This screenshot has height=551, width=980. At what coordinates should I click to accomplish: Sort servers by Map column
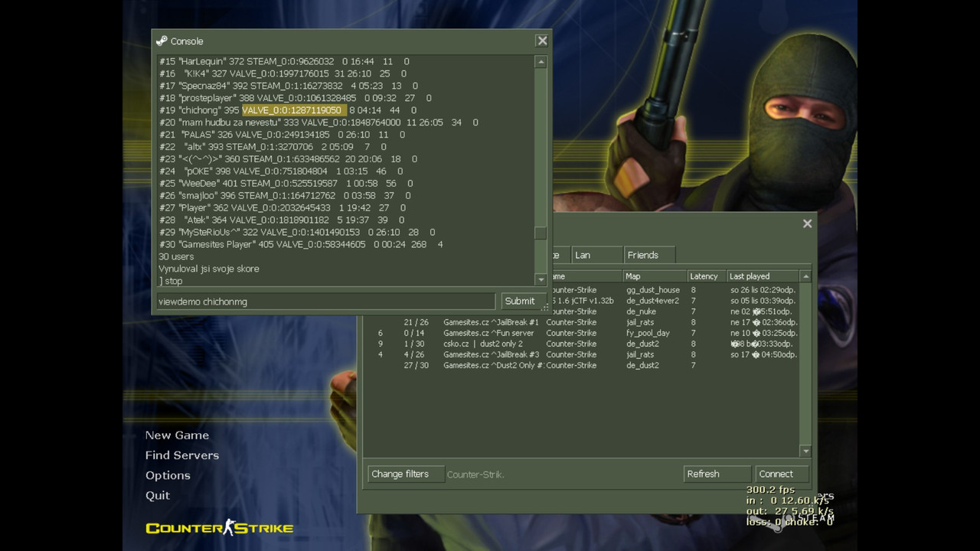[x=655, y=276]
